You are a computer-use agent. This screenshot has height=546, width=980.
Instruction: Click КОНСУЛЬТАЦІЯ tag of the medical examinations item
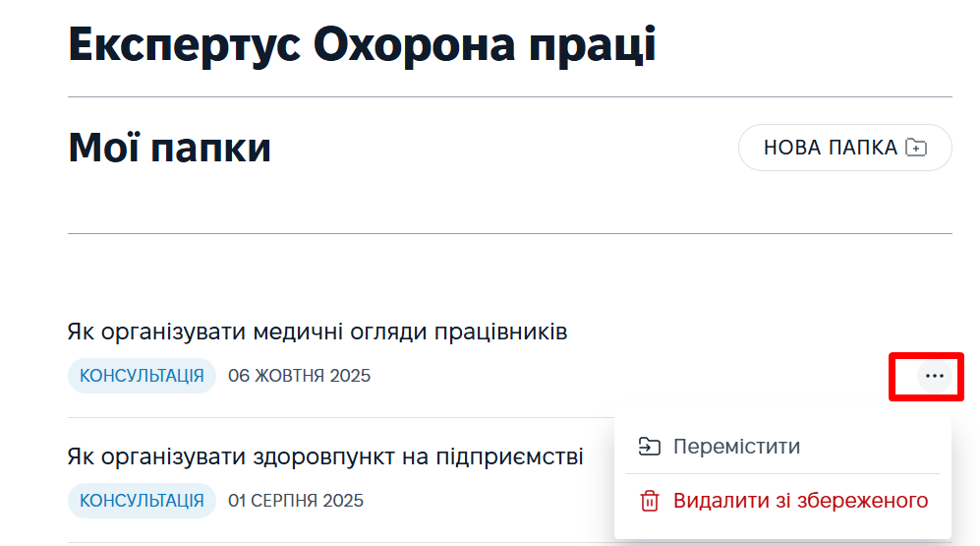click(x=142, y=376)
